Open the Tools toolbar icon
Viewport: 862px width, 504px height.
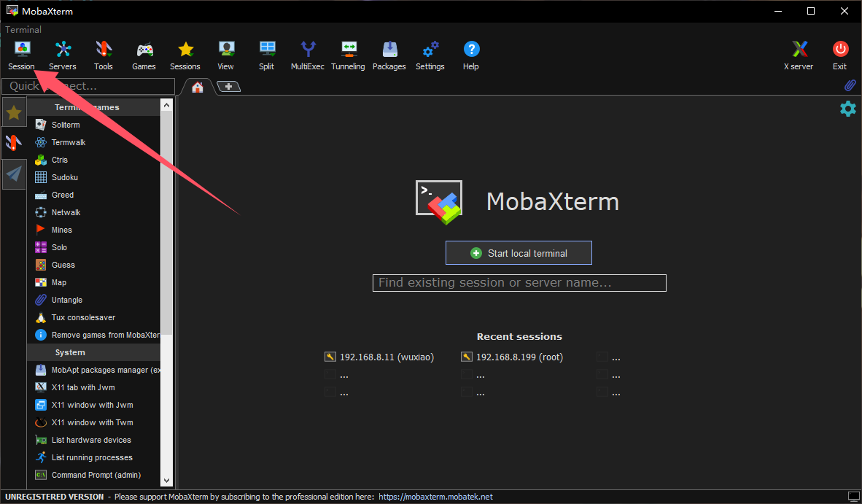pyautogui.click(x=104, y=55)
